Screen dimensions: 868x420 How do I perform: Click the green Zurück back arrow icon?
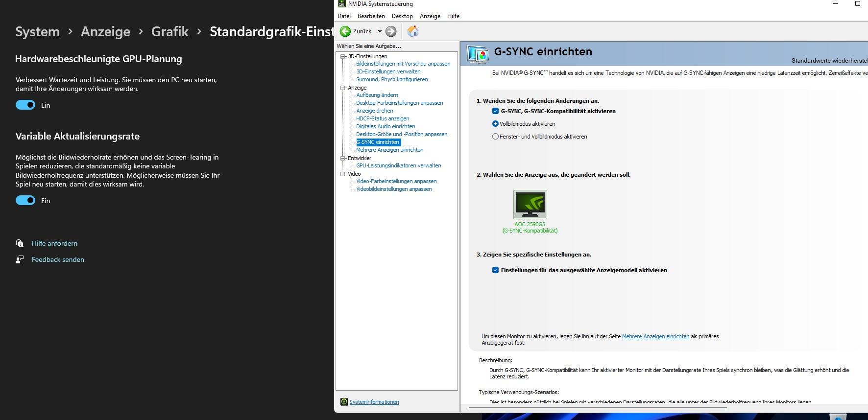(x=345, y=31)
